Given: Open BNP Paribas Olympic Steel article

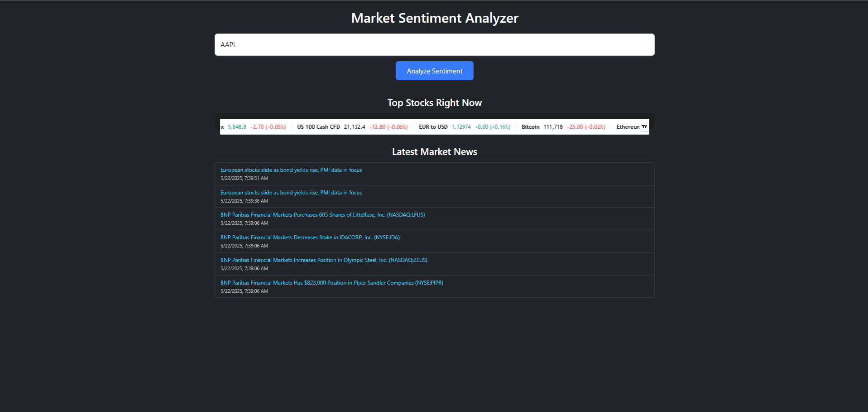Looking at the screenshot, I should 324,260.
